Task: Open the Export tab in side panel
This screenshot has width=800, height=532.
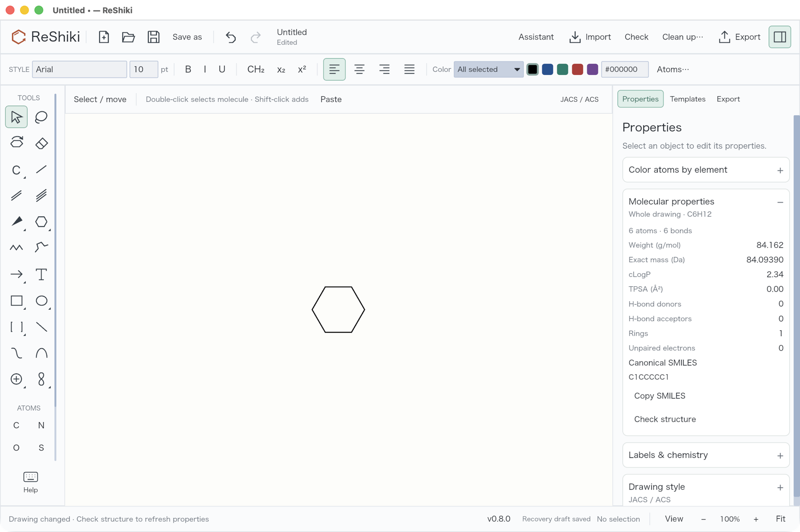Action: (x=728, y=99)
